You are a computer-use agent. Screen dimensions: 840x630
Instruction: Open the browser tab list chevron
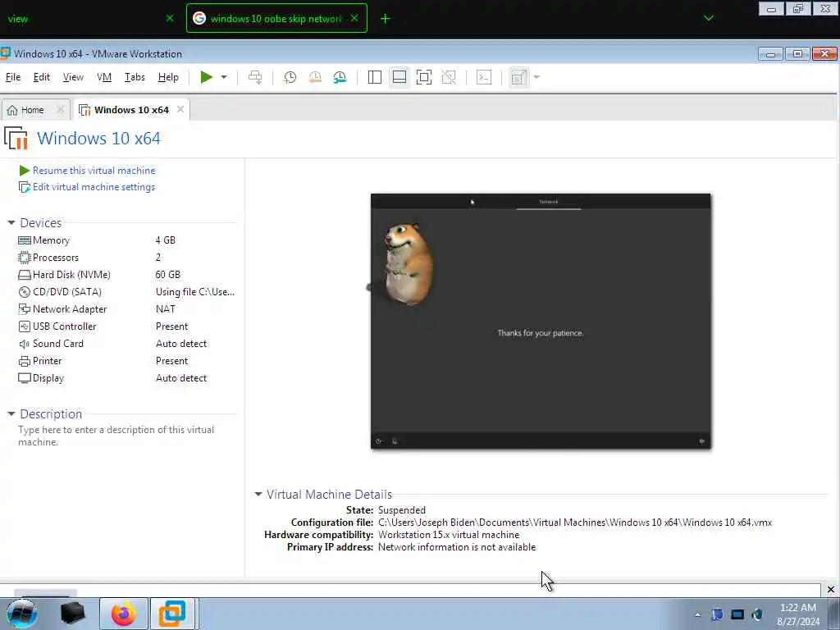pyautogui.click(x=708, y=18)
